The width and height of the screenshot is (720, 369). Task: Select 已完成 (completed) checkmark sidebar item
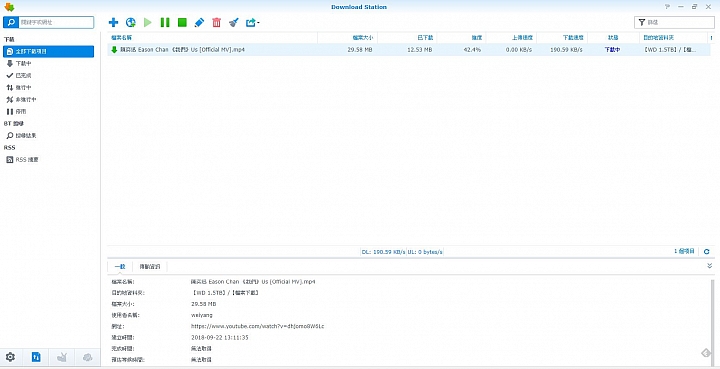point(48,75)
